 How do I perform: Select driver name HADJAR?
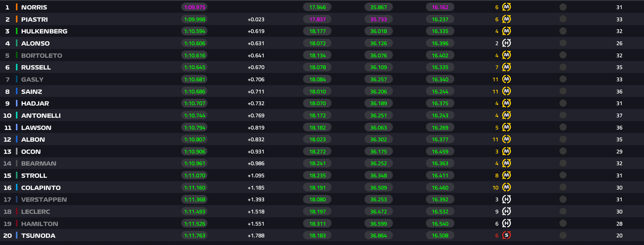(35, 103)
